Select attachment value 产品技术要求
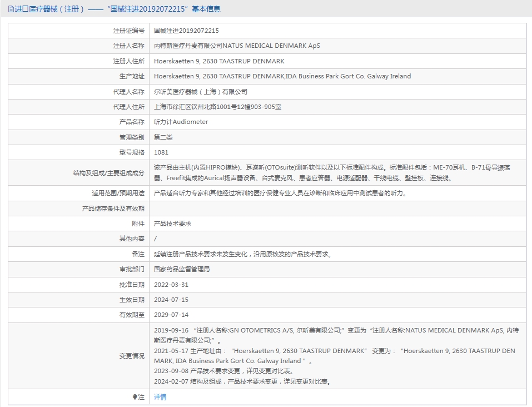Screen dimensions: 532x407 click(x=173, y=224)
